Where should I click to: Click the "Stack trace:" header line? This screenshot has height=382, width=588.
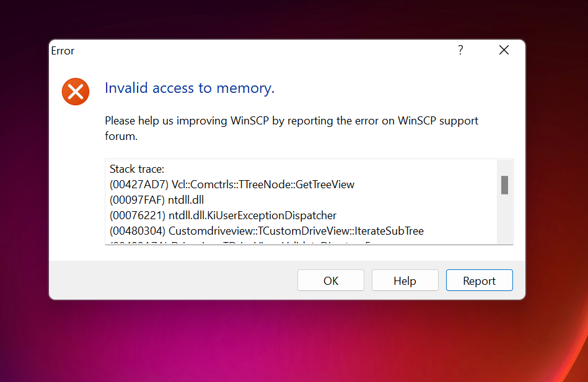point(137,169)
